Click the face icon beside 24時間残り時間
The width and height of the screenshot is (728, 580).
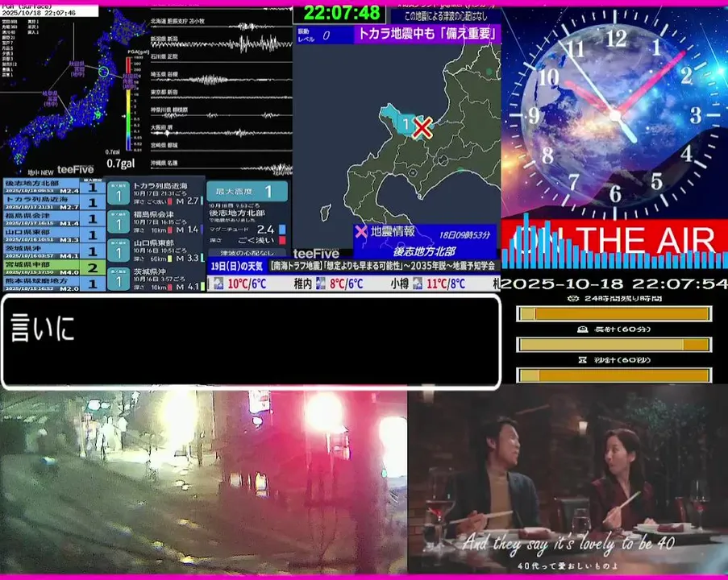click(573, 298)
